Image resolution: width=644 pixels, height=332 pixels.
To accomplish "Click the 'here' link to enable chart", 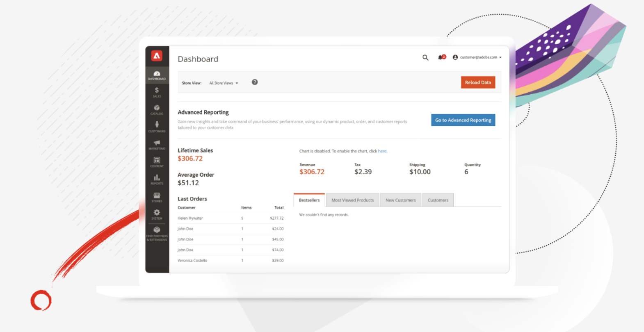I will click(382, 151).
